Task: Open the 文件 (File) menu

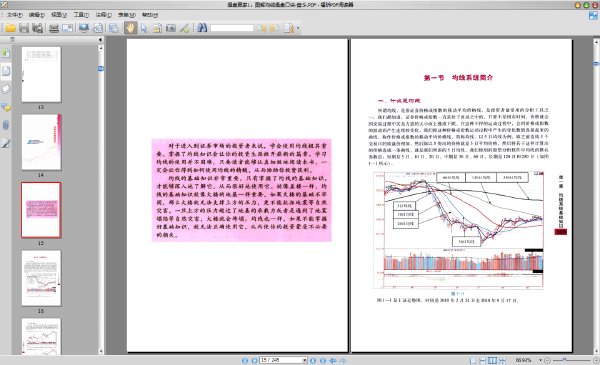Action: tap(15, 15)
